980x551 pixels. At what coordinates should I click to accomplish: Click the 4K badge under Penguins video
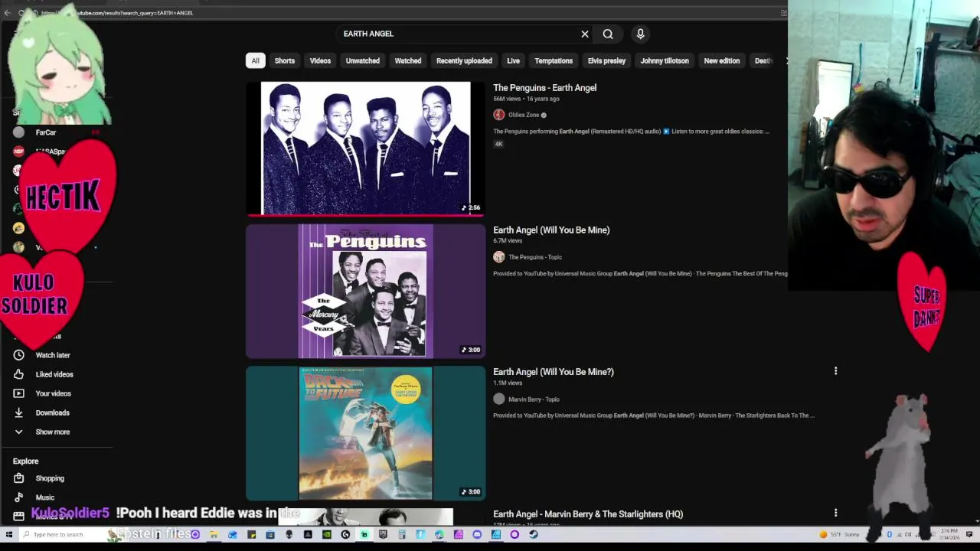point(498,144)
